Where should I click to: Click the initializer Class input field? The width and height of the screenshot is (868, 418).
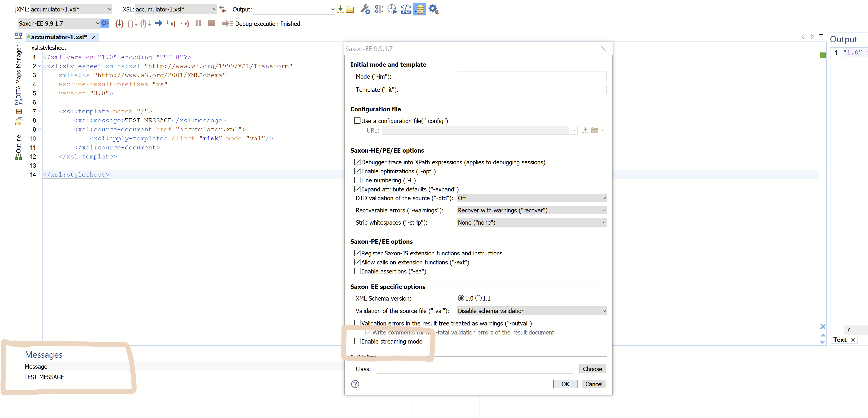[475, 369]
